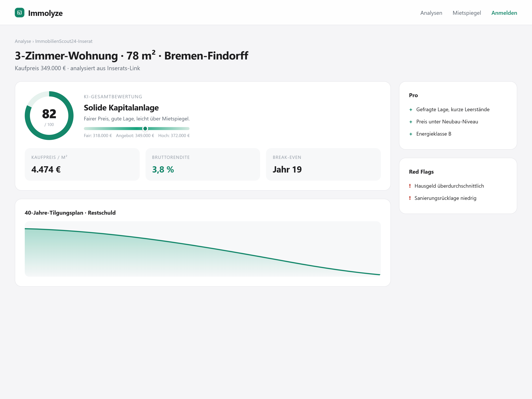Click the Kaufpreis / m² card
The width and height of the screenshot is (532, 399).
click(82, 164)
